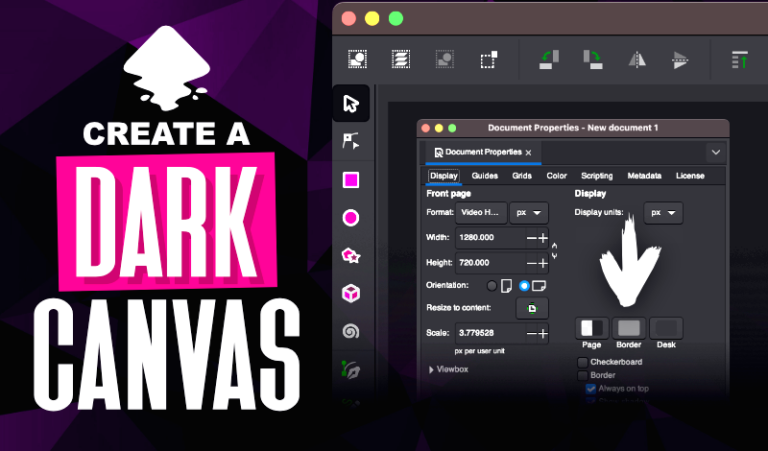Screen dimensions: 768x451
Task: Enable the Checkerboard checkbox
Action: (582, 362)
